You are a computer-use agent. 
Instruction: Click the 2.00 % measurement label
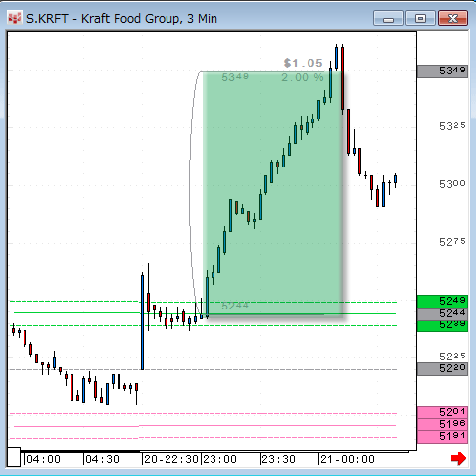(303, 77)
